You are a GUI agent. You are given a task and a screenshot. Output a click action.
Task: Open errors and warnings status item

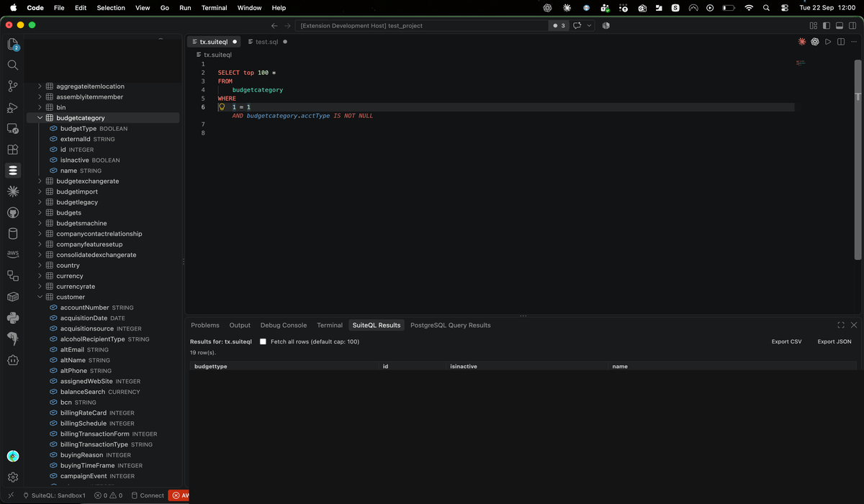[109, 495]
